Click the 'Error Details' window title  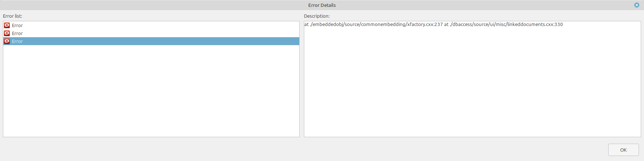(322, 5)
